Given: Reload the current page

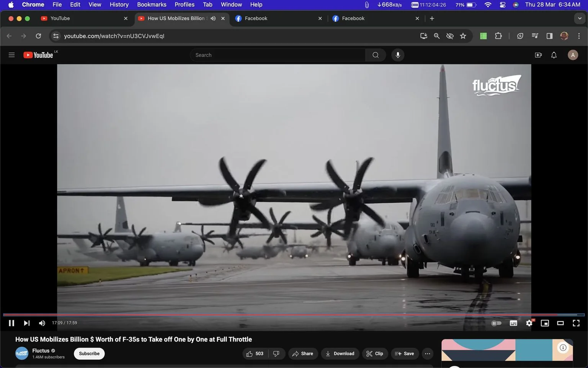Looking at the screenshot, I should [38, 36].
